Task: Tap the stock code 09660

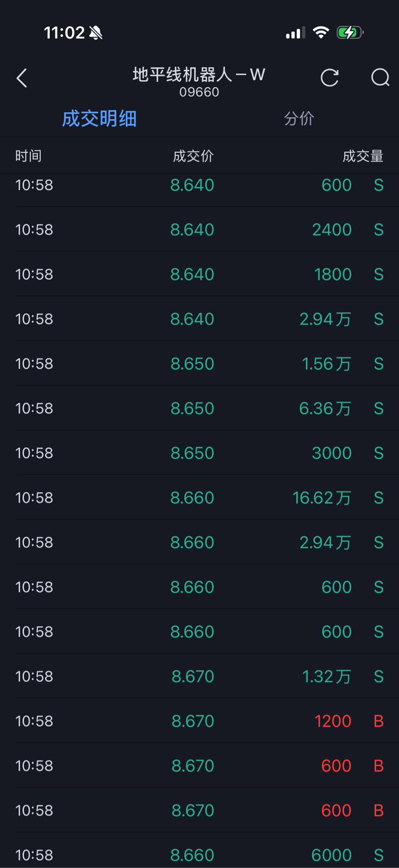Action: pos(199,93)
